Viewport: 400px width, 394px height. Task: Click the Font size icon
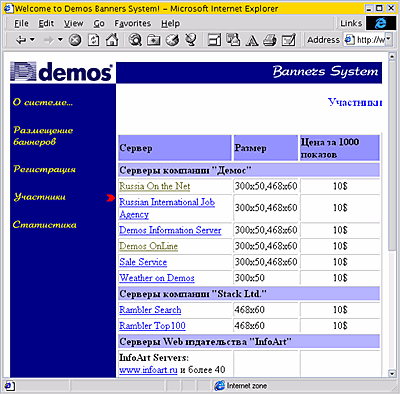(252, 41)
